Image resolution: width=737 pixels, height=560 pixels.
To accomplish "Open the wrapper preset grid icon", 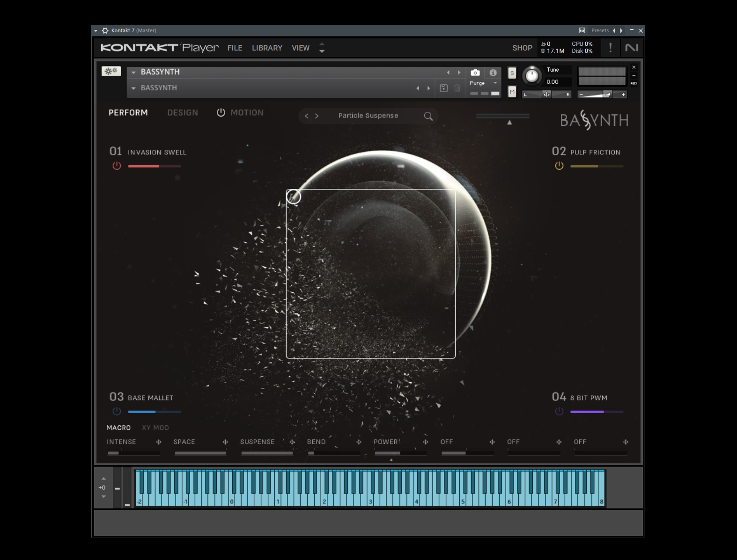I will (582, 30).
